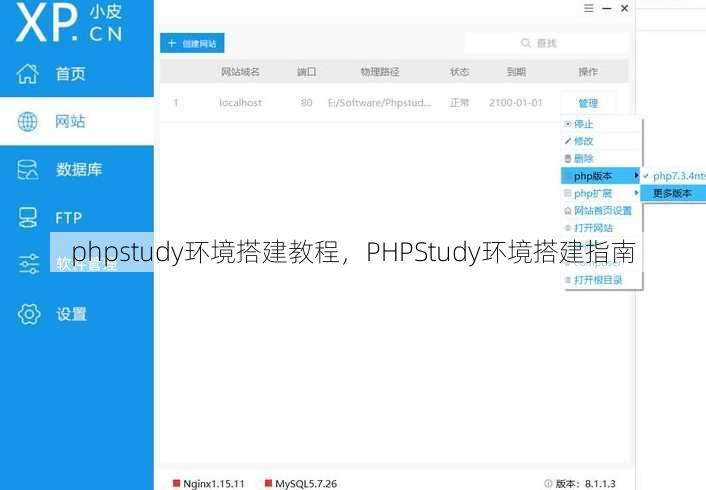Viewport: 706px width, 490px height.
Task: Click the 管理 manage button for localhost
Action: (588, 103)
